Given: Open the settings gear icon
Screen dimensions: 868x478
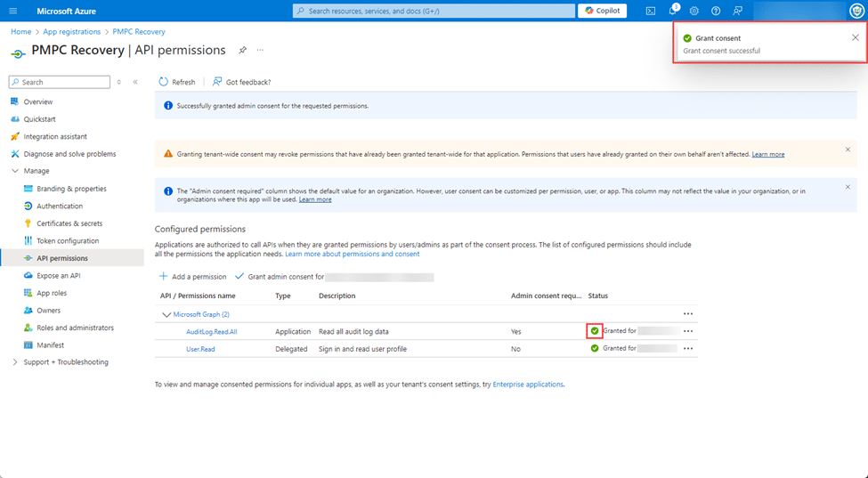Looking at the screenshot, I should (x=694, y=11).
